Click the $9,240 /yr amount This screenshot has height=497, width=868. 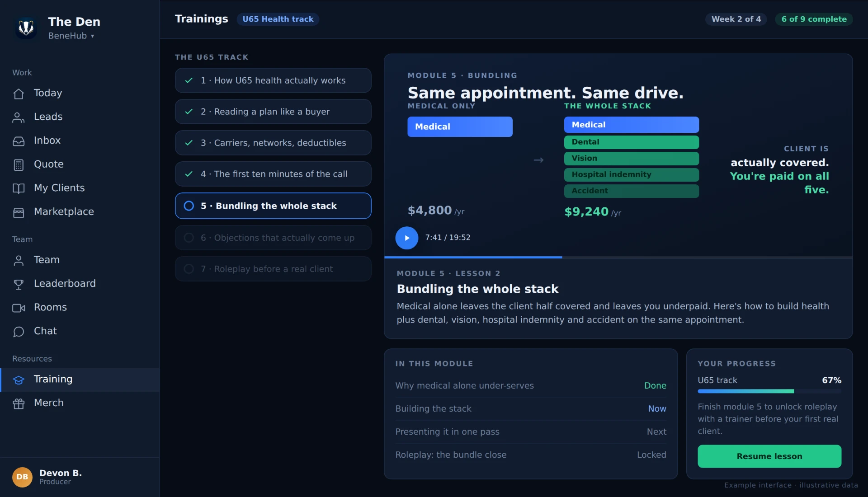(x=593, y=212)
